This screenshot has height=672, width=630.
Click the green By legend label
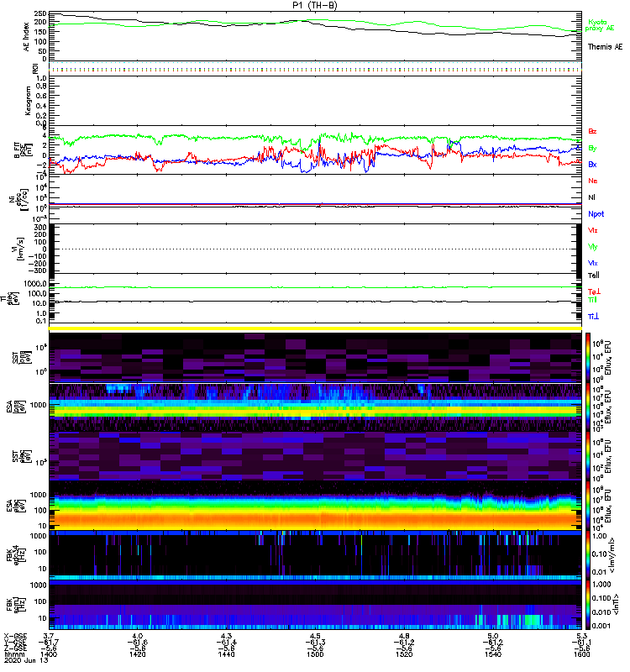592,149
